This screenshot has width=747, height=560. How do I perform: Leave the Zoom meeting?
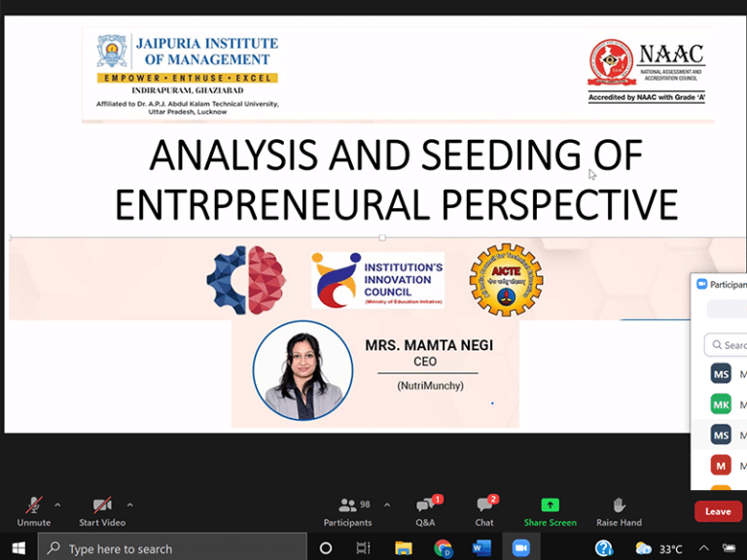pos(718,511)
